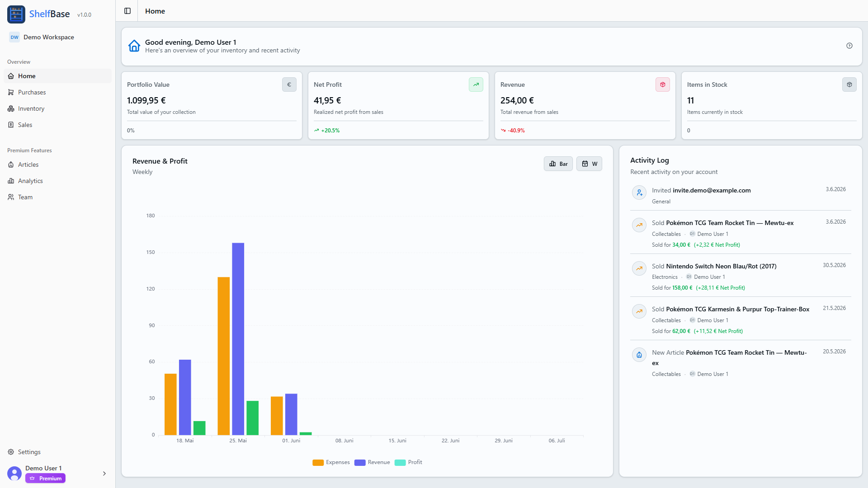Click the 25. Mai profit bar

coord(253,418)
